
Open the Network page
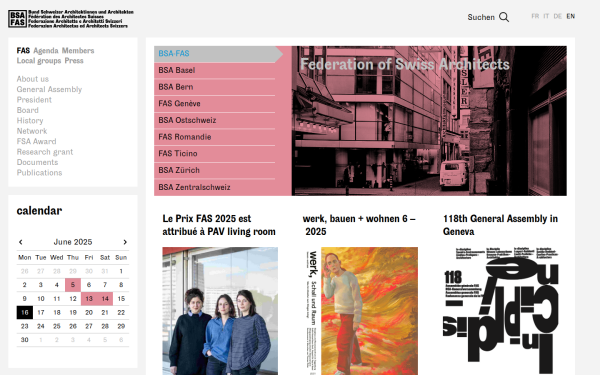pos(32,131)
